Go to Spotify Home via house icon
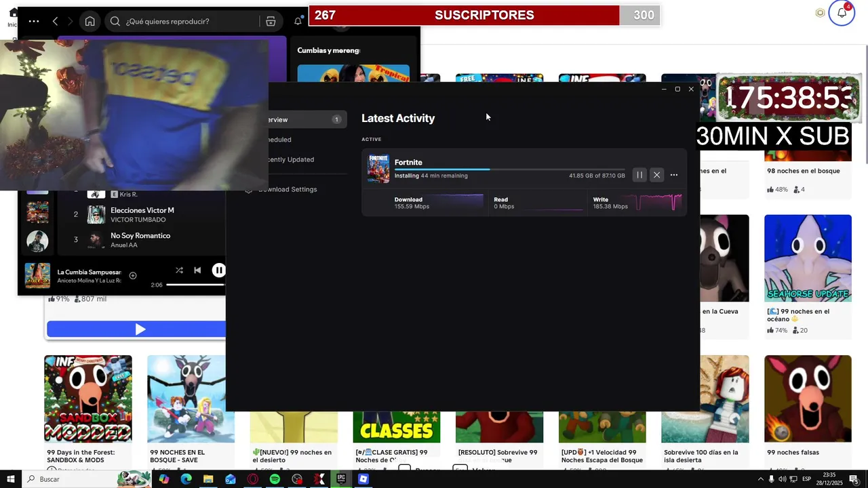The height and width of the screenshot is (488, 868). (90, 21)
